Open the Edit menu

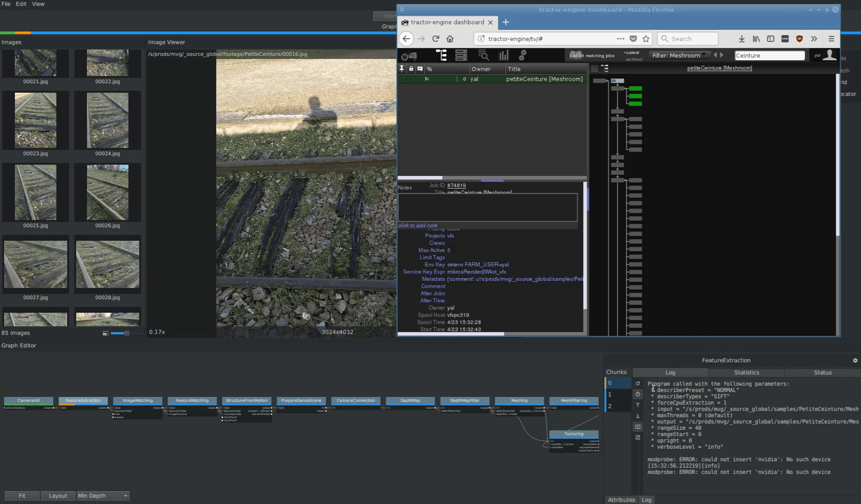click(x=21, y=4)
